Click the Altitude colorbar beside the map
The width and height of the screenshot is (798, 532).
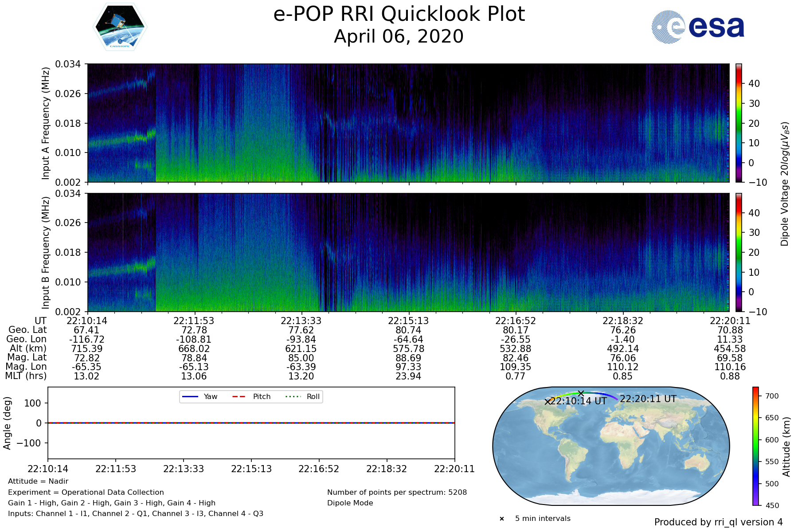755,446
